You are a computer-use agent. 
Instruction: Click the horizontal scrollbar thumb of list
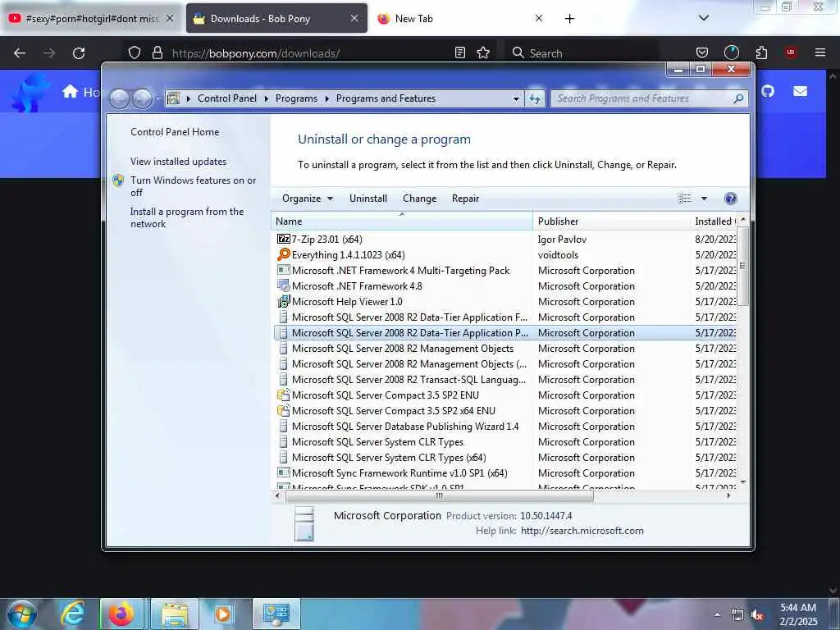tap(440, 496)
